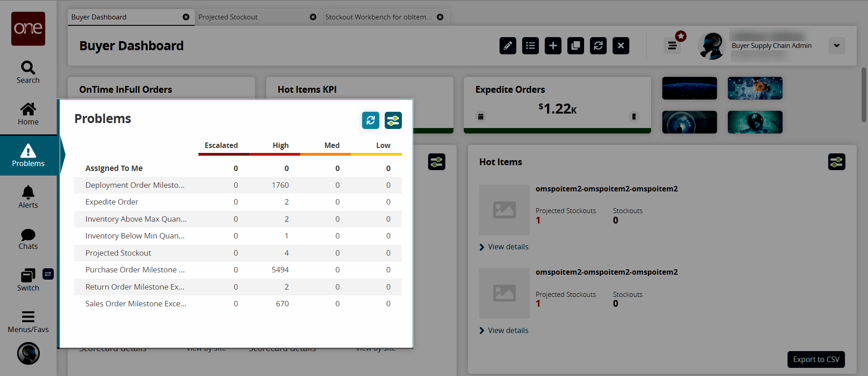Open the Projected Stockout problem row

(x=238, y=253)
